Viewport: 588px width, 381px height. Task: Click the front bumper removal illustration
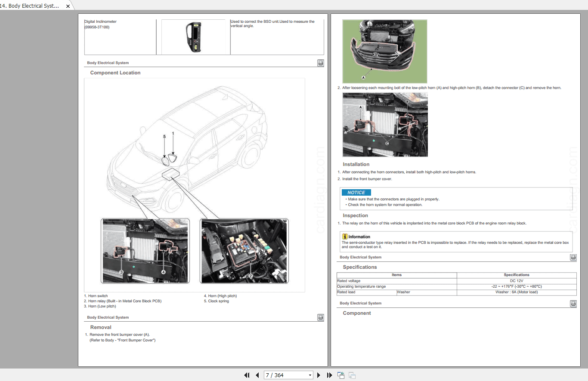(384, 51)
